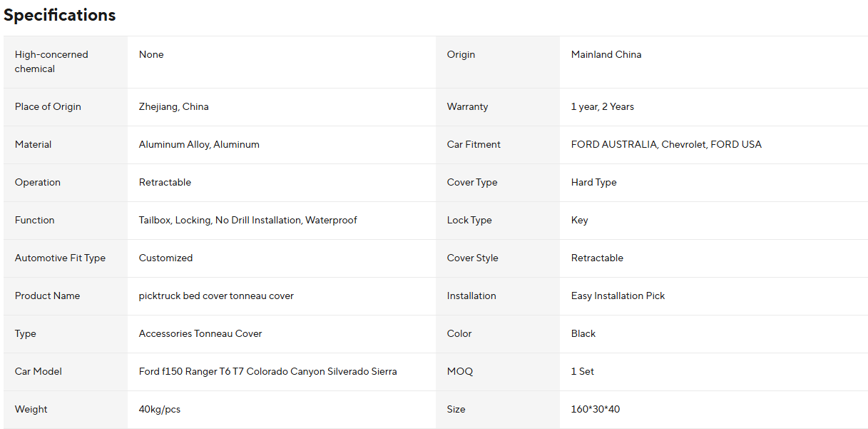The height and width of the screenshot is (429, 868).
Task: Click the Key lock type value
Action: [x=579, y=220]
